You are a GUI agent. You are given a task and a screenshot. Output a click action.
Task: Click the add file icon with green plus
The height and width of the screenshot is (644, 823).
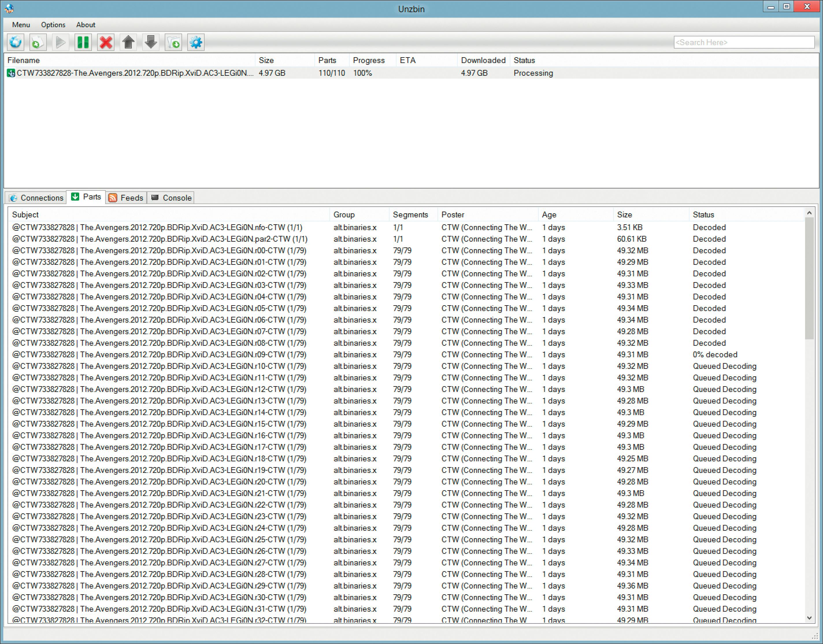pyautogui.click(x=38, y=42)
